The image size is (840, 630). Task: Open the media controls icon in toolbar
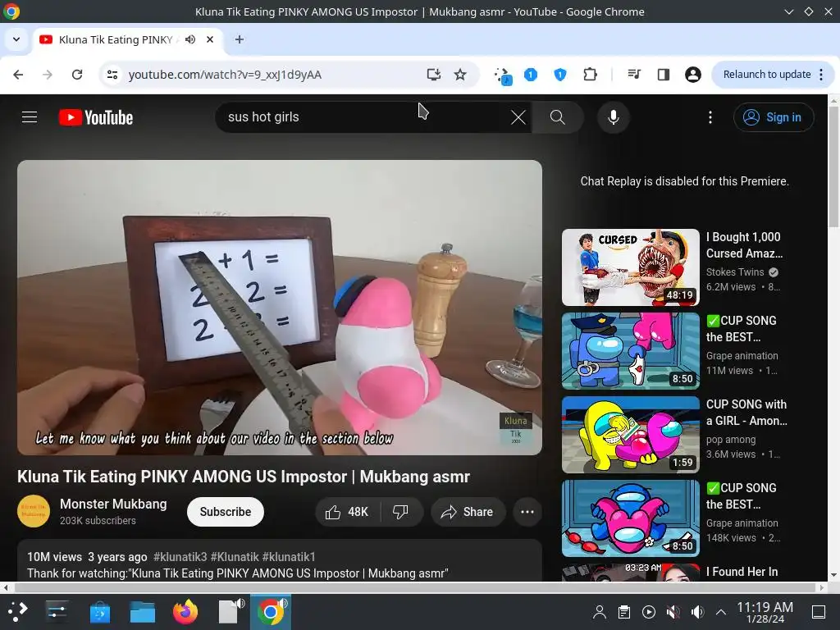(634, 75)
